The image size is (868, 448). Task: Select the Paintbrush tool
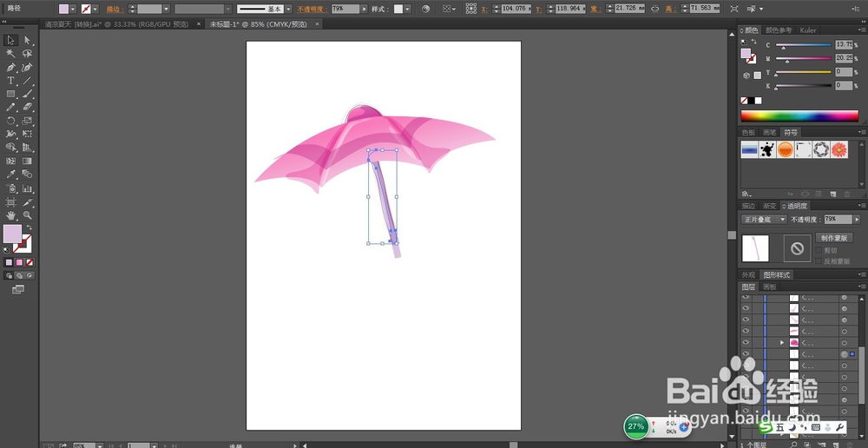pyautogui.click(x=27, y=94)
